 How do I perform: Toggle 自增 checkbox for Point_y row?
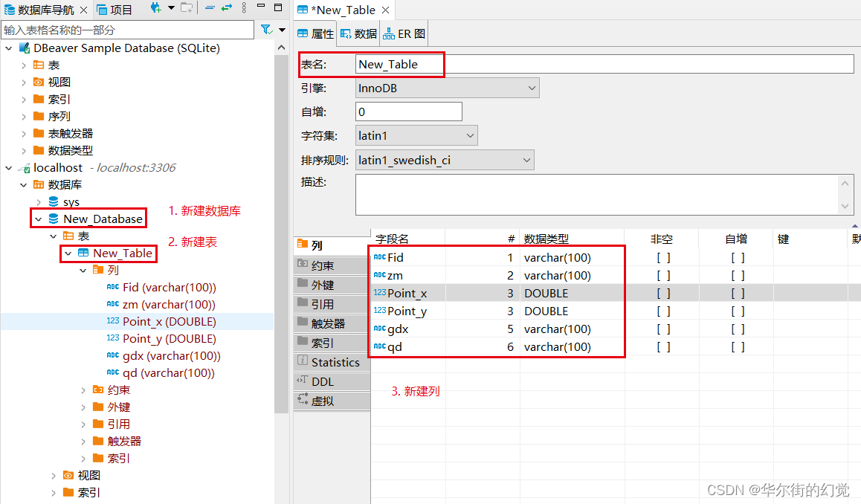(738, 311)
